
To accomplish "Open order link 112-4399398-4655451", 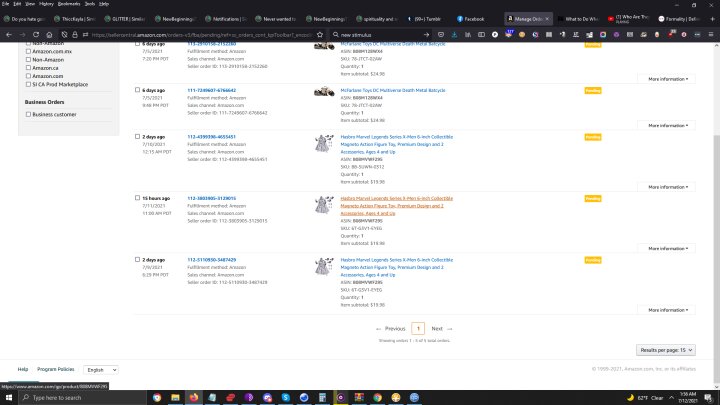I will 212,137.
